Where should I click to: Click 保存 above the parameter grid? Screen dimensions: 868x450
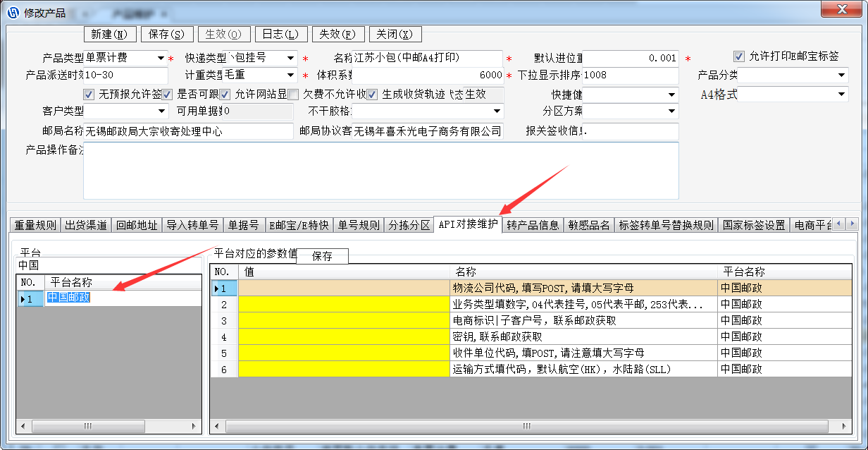[x=322, y=257]
